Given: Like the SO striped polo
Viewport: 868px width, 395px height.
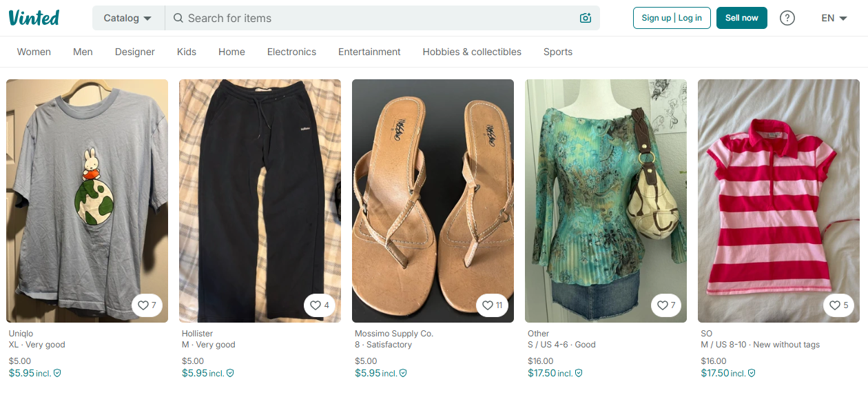Looking at the screenshot, I should click(x=839, y=305).
